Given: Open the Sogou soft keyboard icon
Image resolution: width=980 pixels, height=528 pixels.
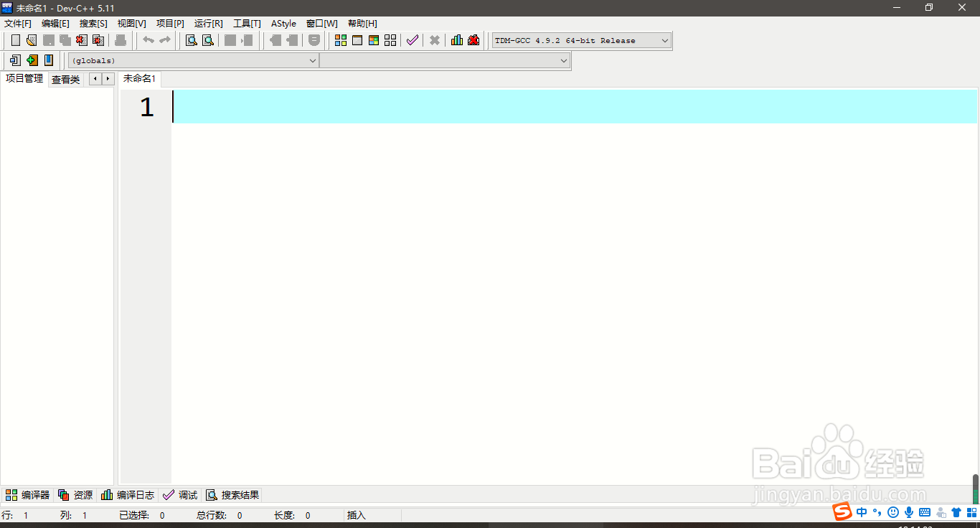Looking at the screenshot, I should pos(925,512).
